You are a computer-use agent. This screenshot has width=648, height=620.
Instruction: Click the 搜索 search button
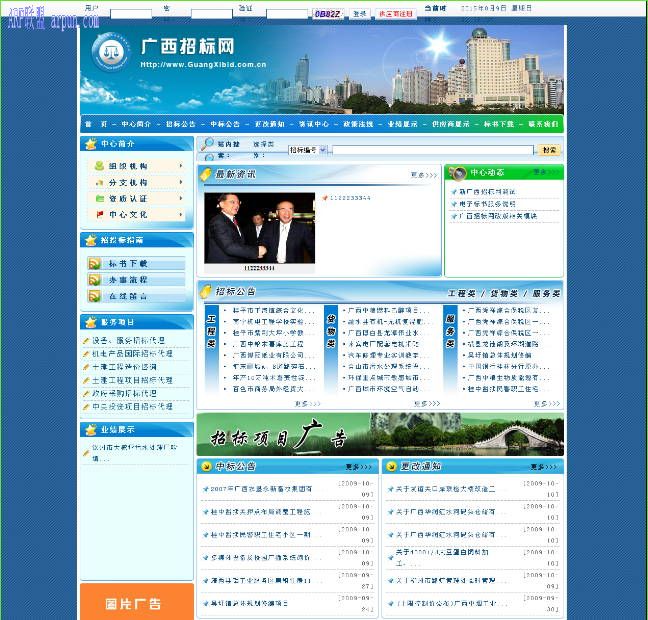pos(549,150)
